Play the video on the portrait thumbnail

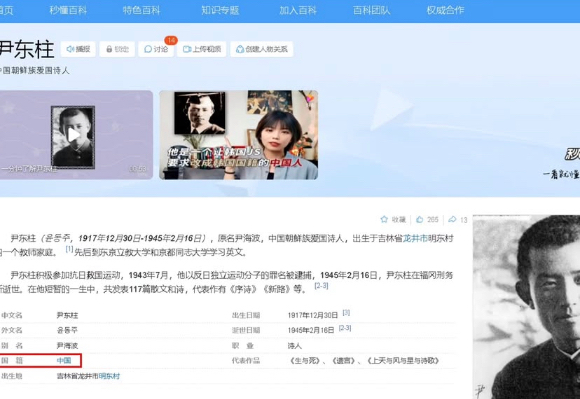[73, 135]
